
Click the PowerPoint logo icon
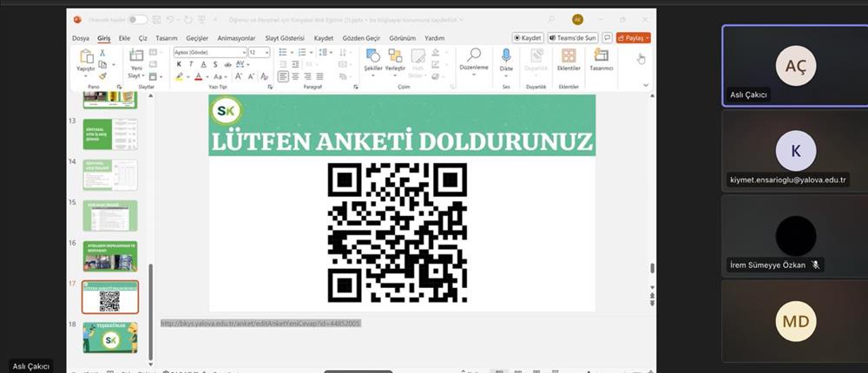tap(77, 19)
